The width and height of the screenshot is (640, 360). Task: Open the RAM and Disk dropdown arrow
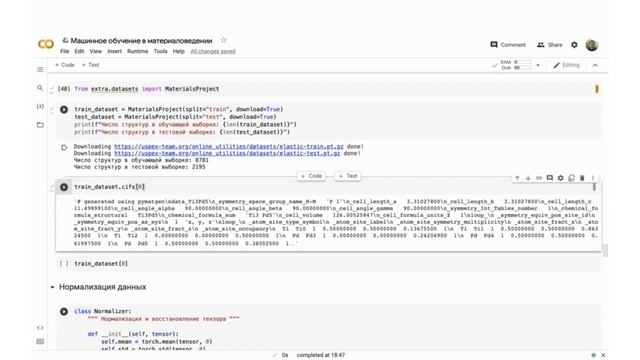tap(538, 65)
